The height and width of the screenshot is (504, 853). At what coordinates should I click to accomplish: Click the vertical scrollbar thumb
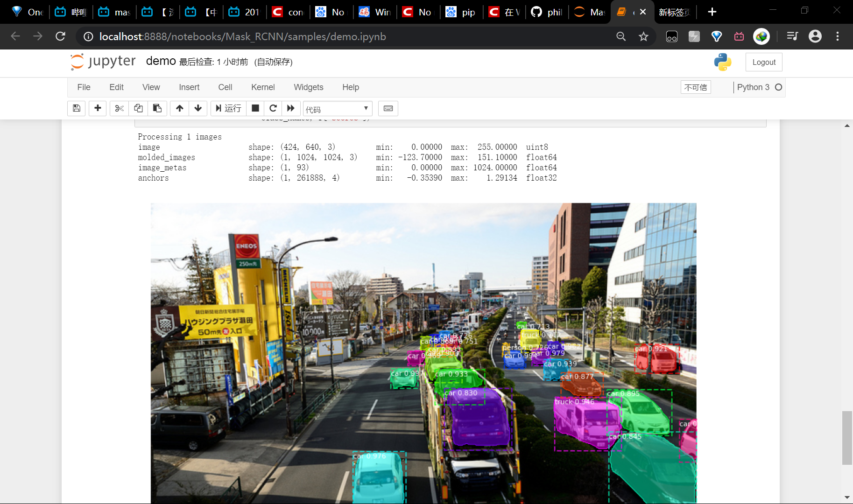coord(847,438)
